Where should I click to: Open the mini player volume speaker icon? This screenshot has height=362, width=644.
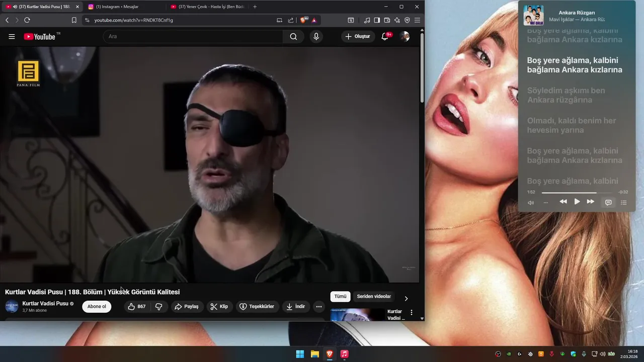click(x=531, y=203)
